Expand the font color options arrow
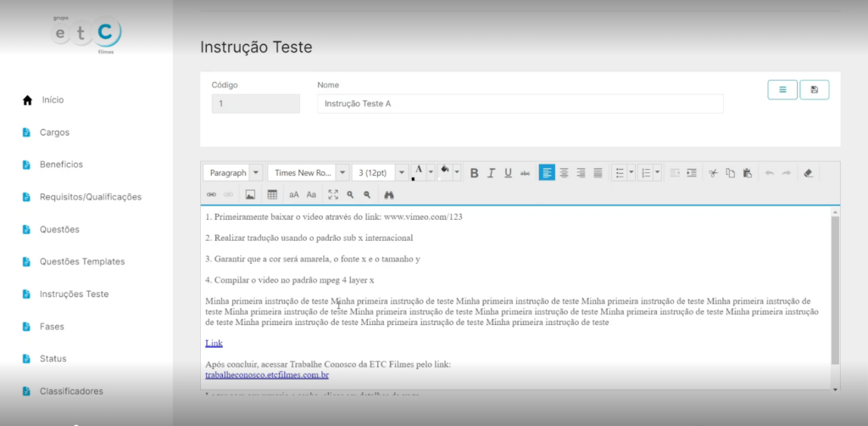The image size is (868, 426). click(x=431, y=173)
